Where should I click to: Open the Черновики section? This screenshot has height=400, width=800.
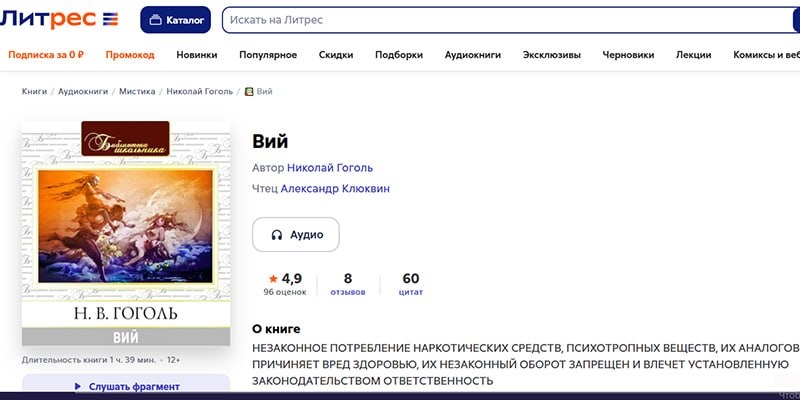tap(628, 55)
